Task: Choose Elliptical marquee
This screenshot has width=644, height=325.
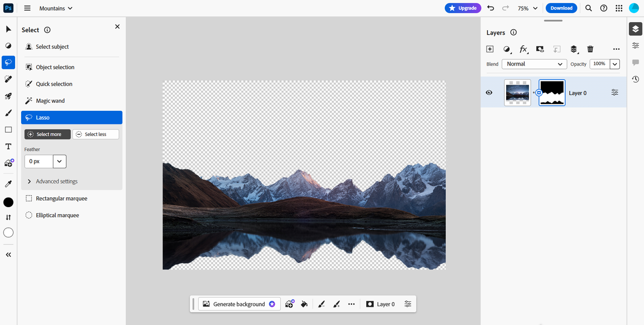Action: [71, 215]
